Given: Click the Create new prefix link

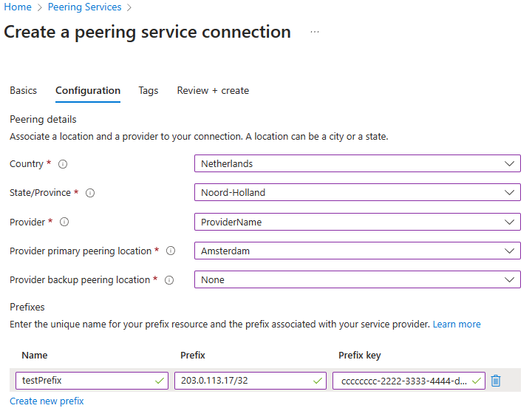Looking at the screenshot, I should point(47,401).
